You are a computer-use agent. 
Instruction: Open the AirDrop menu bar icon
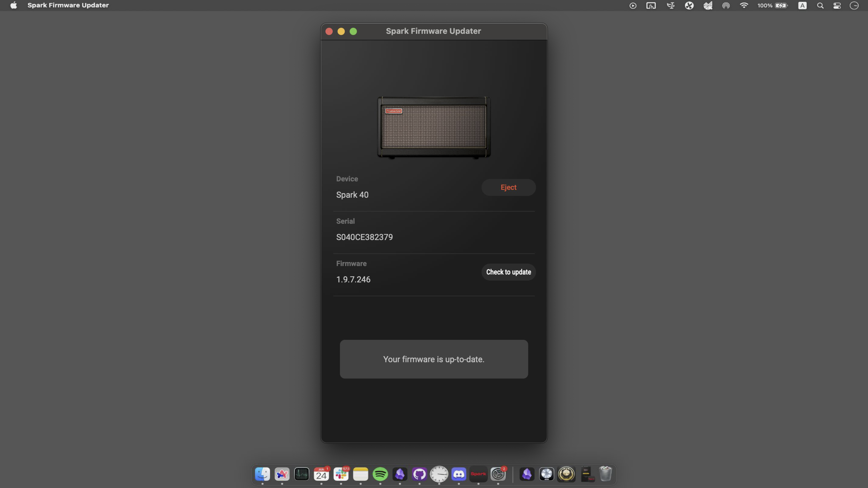click(x=726, y=6)
